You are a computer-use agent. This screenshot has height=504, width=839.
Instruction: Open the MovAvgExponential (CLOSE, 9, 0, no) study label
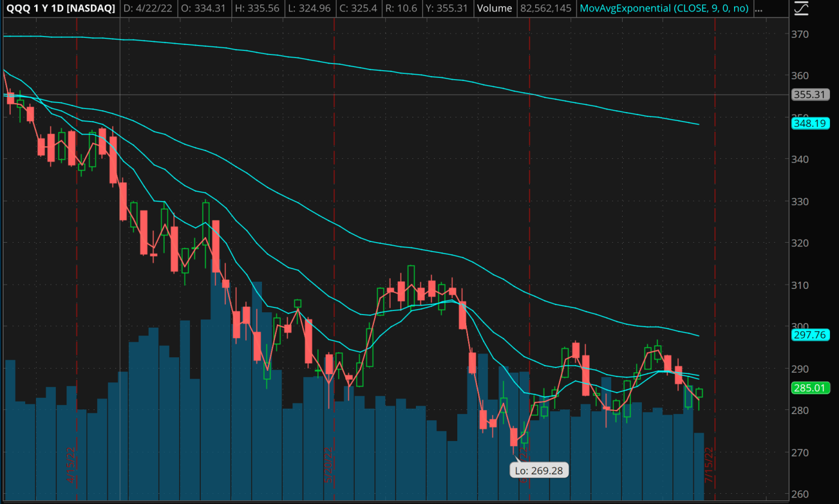pos(664,9)
